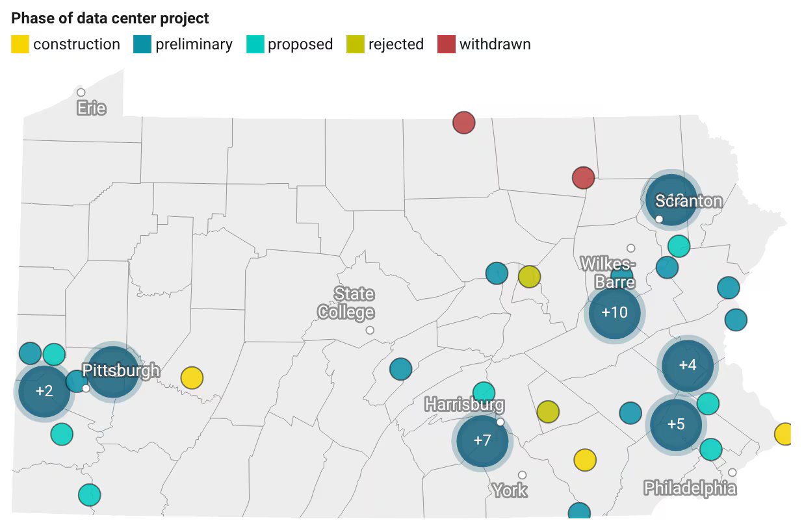Select the red withdrawn marker nearest Scranton
Viewport: 804px width, 532px height.
(x=583, y=177)
